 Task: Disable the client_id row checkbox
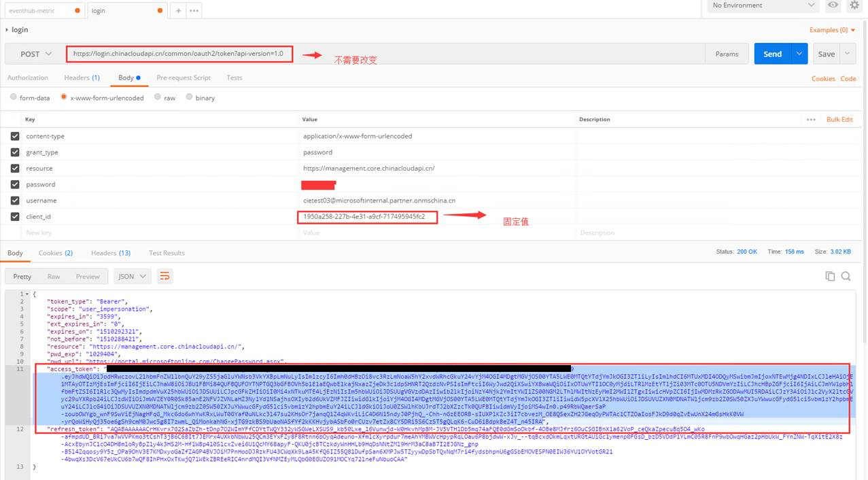(15, 217)
